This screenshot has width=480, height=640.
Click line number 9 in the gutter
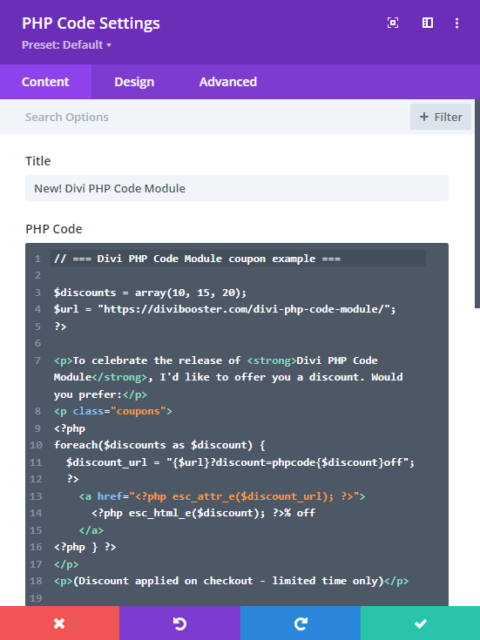38,429
